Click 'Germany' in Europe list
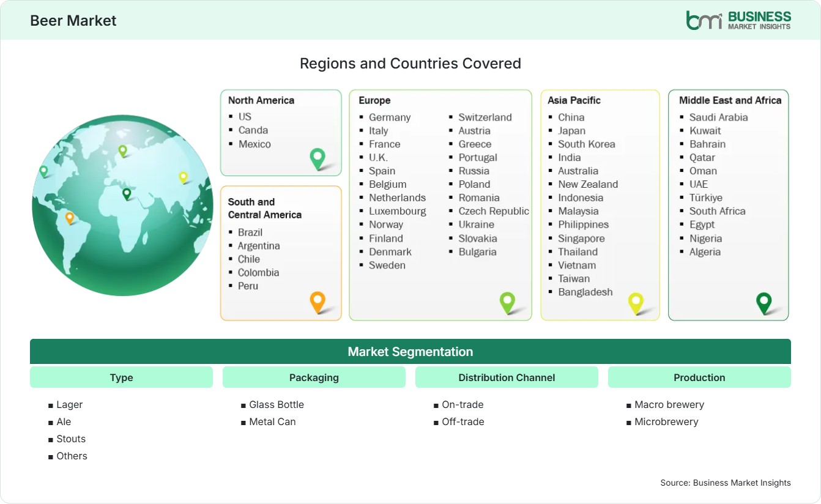 (390, 117)
